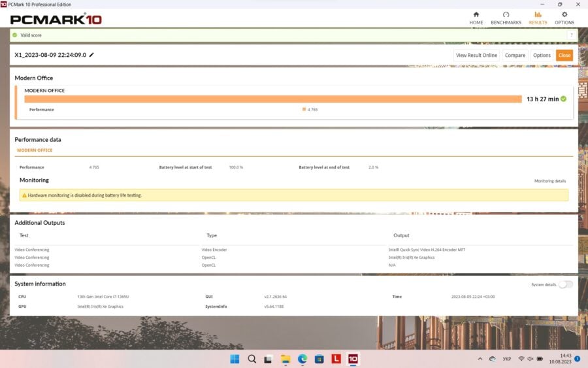Image resolution: width=588 pixels, height=368 pixels.
Task: Open taskbar Search
Action: [252, 359]
